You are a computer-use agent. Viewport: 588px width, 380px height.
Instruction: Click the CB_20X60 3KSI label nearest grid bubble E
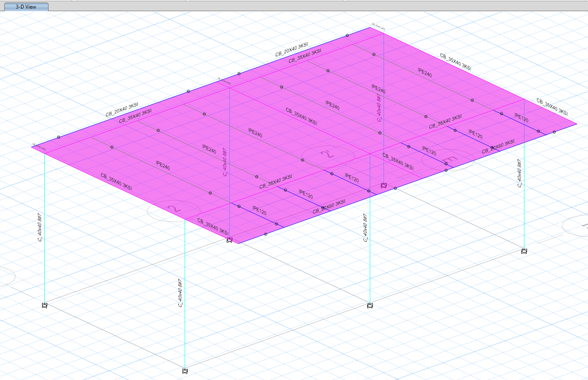pyautogui.click(x=498, y=146)
